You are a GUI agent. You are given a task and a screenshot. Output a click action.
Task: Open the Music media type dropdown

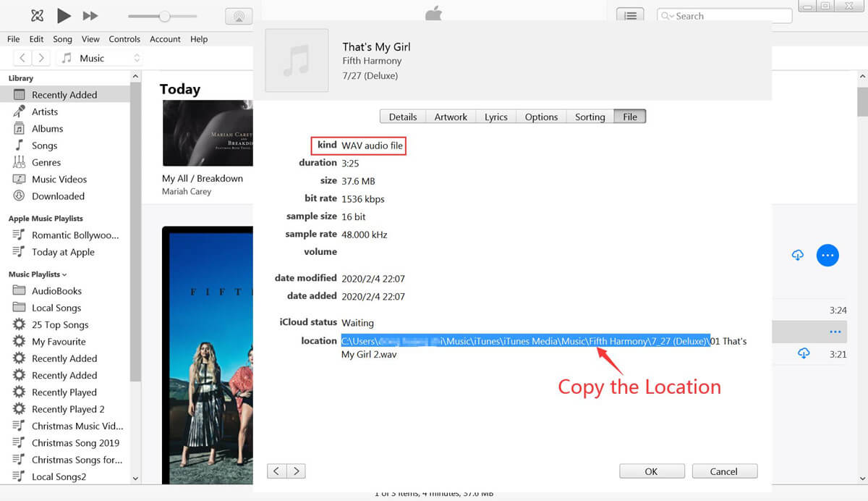pyautogui.click(x=101, y=58)
